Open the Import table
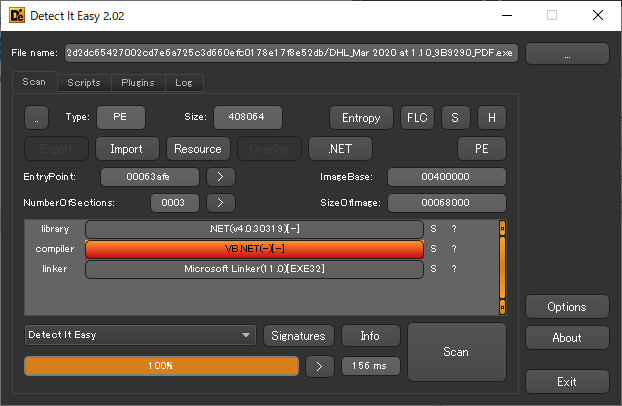 [127, 149]
